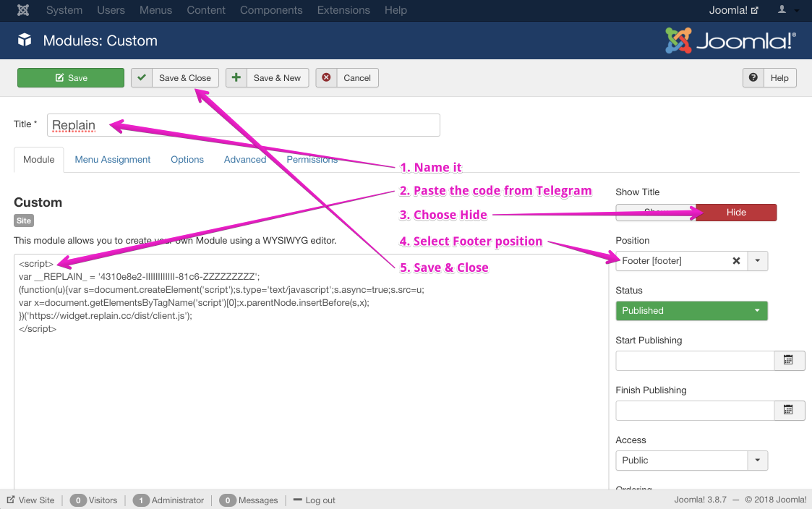
Task: Click the 'Joomla! 3.8.7' version text
Action: point(700,500)
